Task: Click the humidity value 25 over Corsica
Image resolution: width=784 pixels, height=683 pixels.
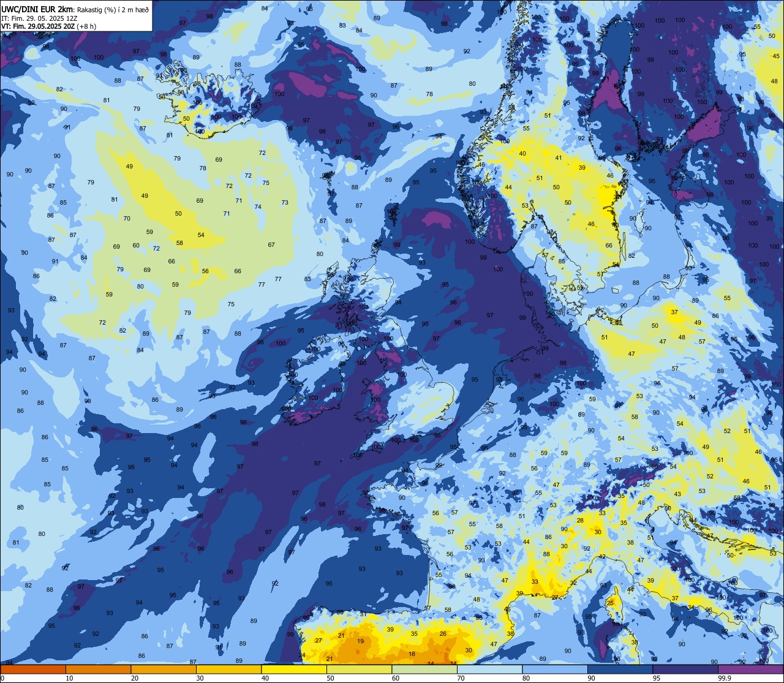Action: click(610, 603)
